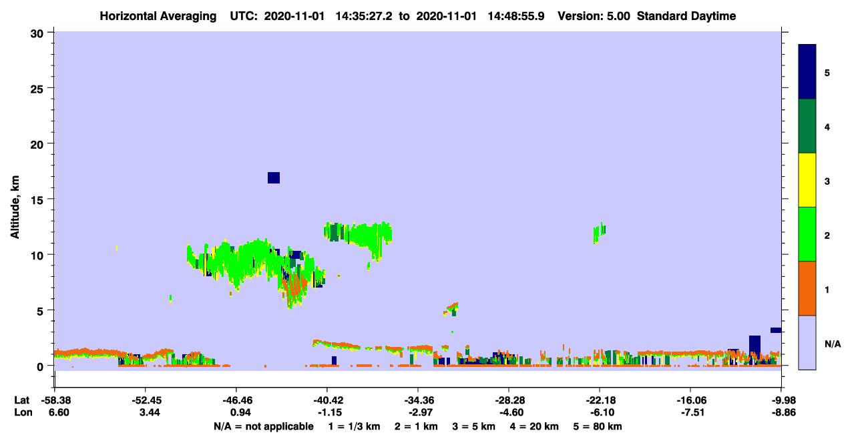Click latitude value -28.28
This screenshot has height=445, width=868.
509,400
